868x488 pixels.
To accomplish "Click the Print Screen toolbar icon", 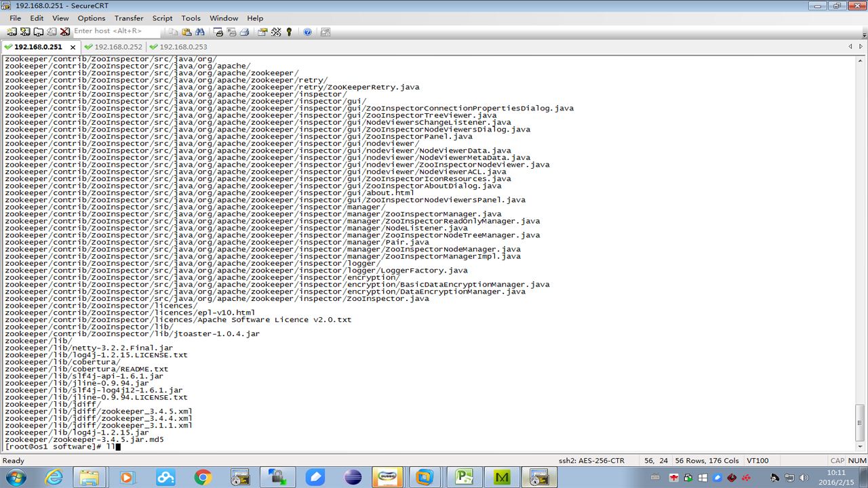I will pos(218,32).
